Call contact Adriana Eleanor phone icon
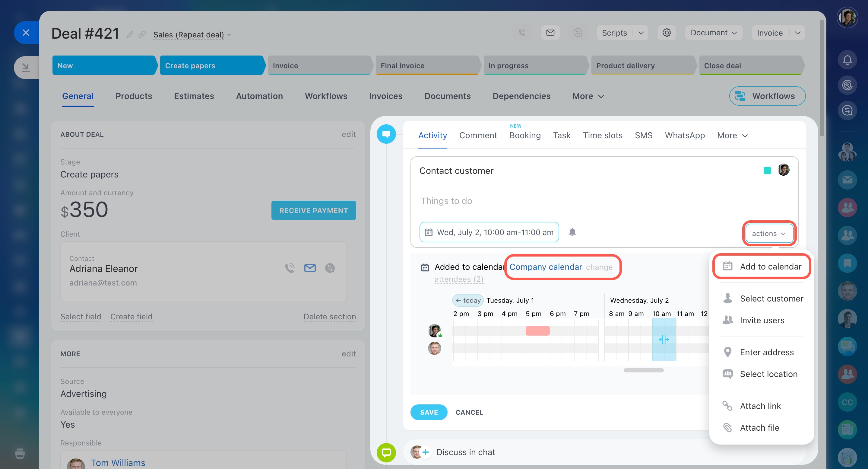The image size is (868, 469). click(x=290, y=268)
